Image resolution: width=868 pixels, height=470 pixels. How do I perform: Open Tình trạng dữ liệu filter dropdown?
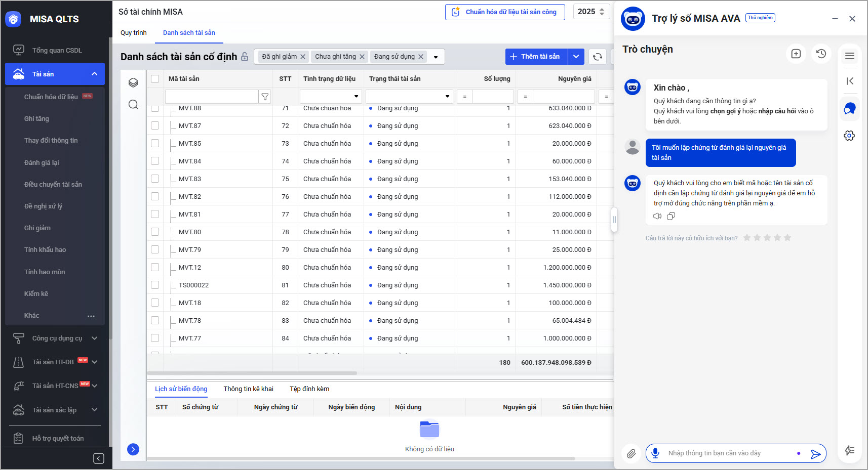click(x=357, y=97)
